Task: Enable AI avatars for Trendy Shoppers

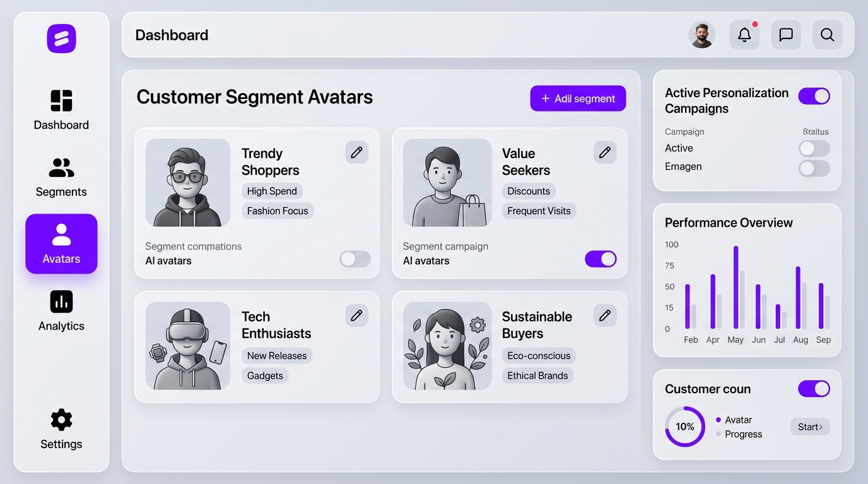Action: pyautogui.click(x=355, y=259)
